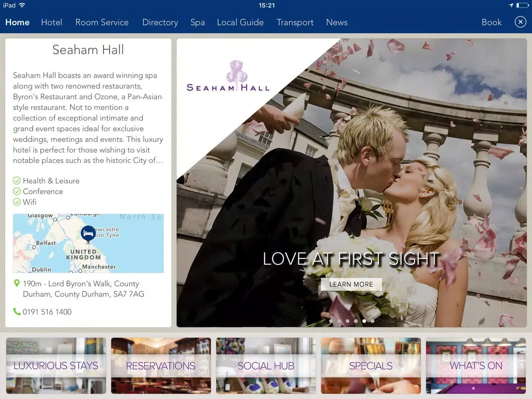Viewport: 532px width, 399px height.
Task: Tap the green phone icon
Action: (17, 311)
